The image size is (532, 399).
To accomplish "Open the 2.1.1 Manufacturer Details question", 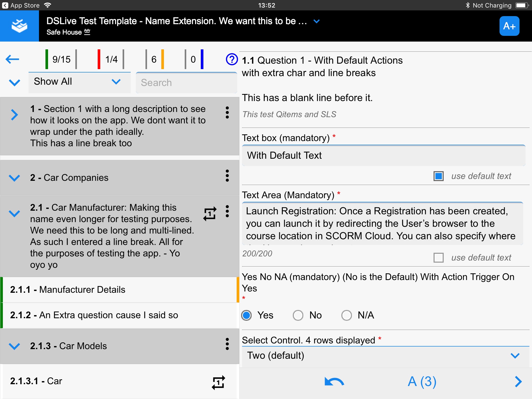I will pyautogui.click(x=119, y=290).
